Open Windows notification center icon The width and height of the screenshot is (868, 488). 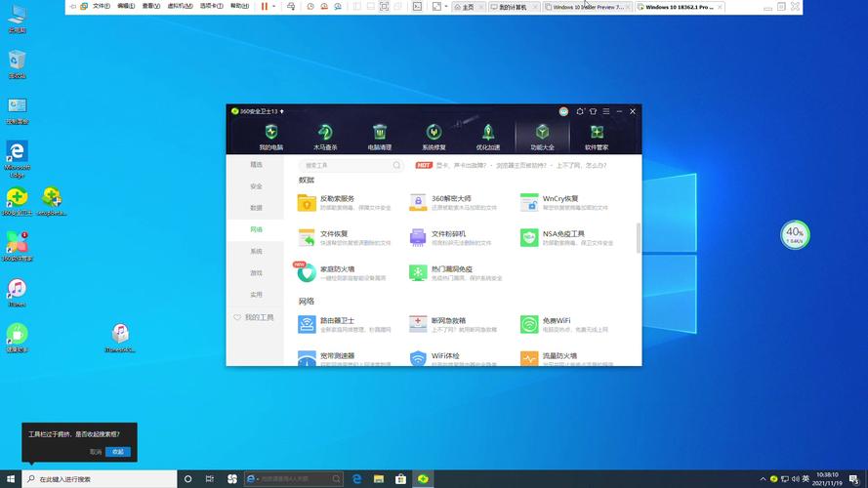click(x=854, y=478)
